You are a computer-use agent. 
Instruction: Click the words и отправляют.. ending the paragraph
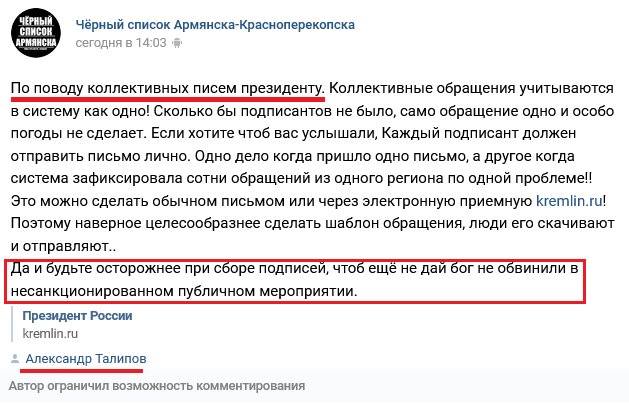point(63,246)
